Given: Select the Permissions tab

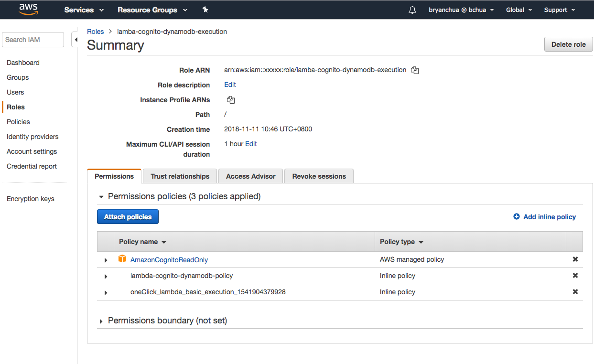Looking at the screenshot, I should point(114,176).
